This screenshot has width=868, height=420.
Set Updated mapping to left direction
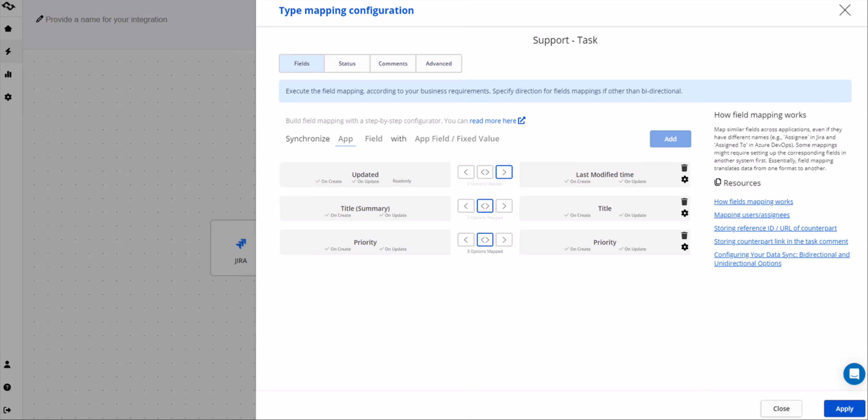click(x=466, y=172)
